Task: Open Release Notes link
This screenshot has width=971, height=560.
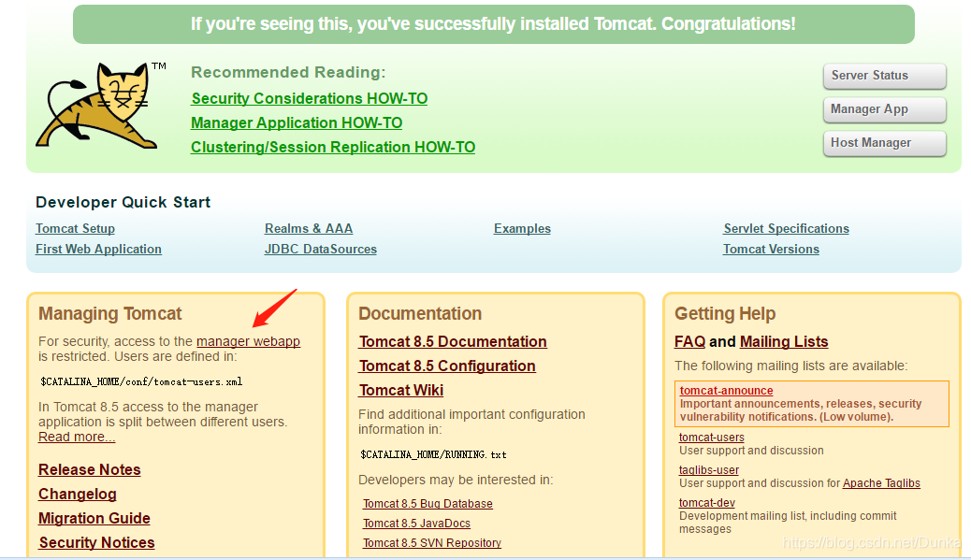Action: coord(89,469)
